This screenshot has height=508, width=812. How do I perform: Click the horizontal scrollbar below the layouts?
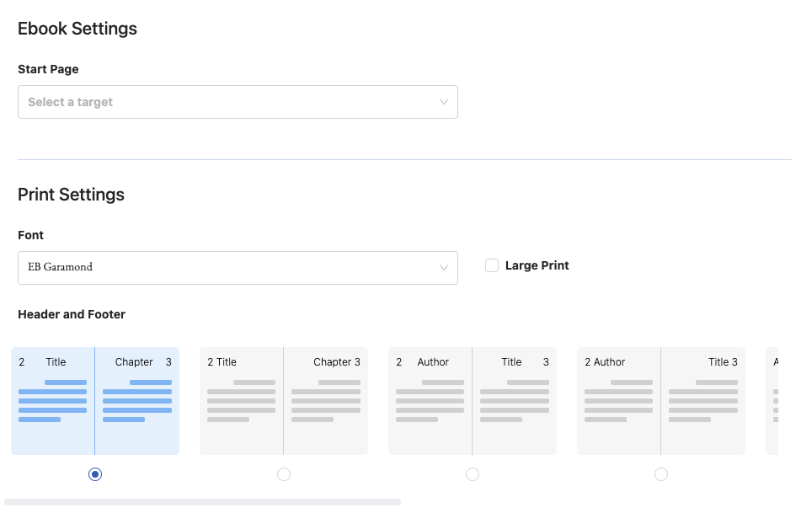point(202,501)
